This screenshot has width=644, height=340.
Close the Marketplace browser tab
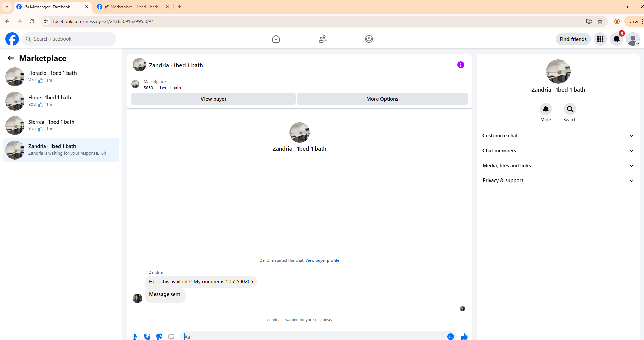[167, 7]
